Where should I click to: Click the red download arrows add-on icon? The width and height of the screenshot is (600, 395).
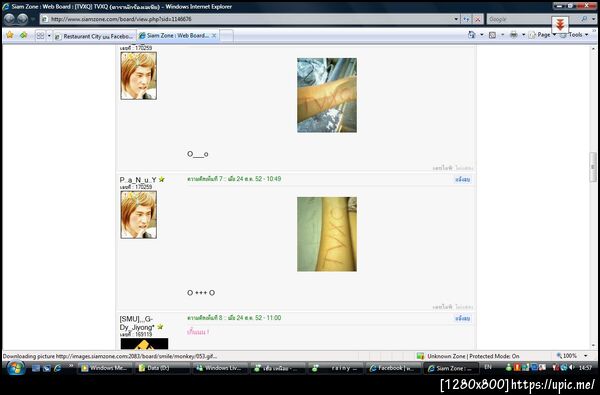click(560, 25)
